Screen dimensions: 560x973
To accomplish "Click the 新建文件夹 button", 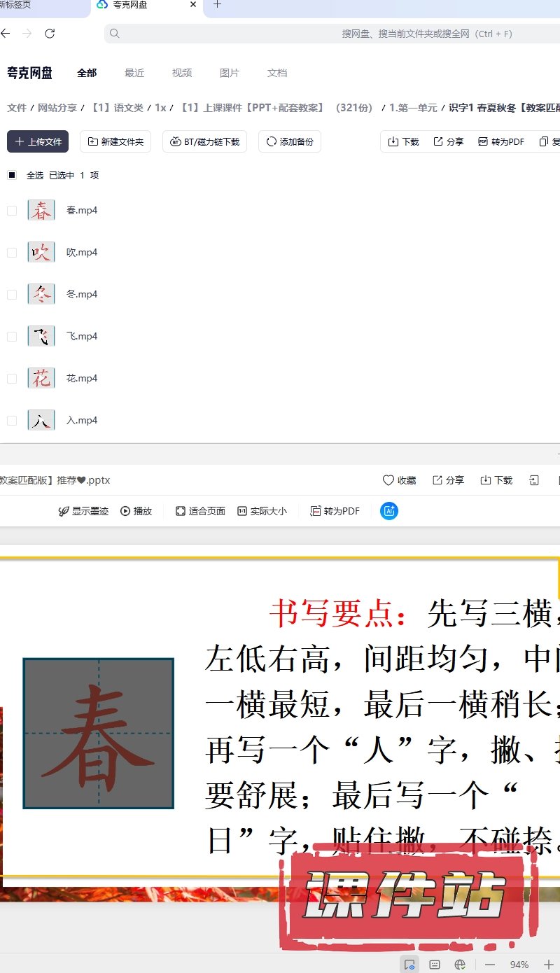I will pos(115,141).
